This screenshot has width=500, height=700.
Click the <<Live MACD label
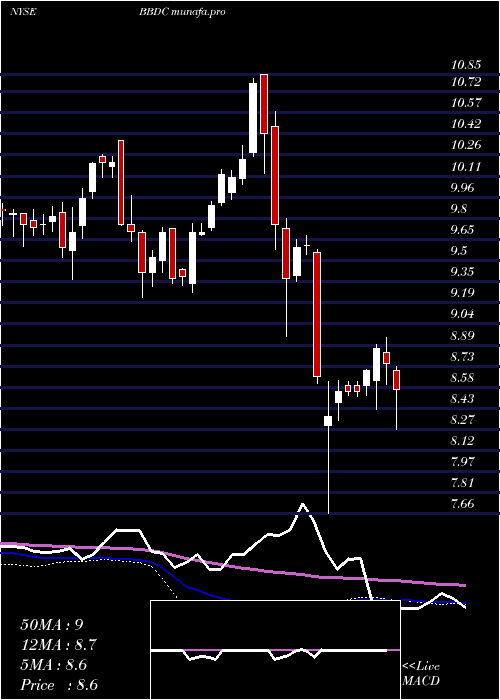click(421, 674)
